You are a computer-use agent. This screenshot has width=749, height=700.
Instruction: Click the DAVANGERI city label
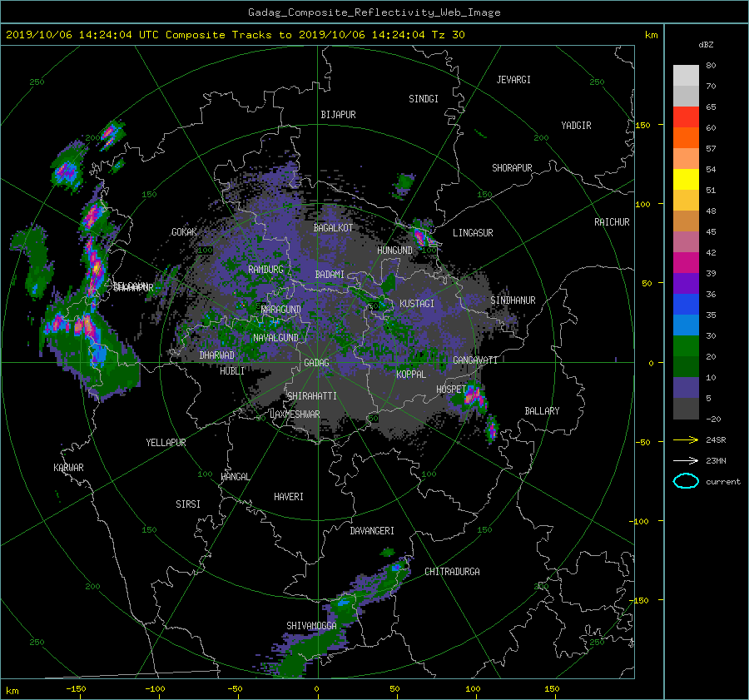(372, 531)
